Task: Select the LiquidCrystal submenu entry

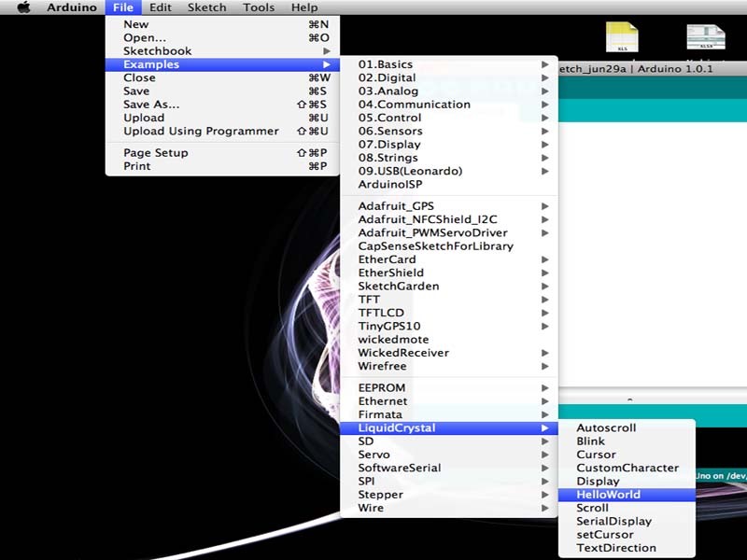Action: (449, 428)
